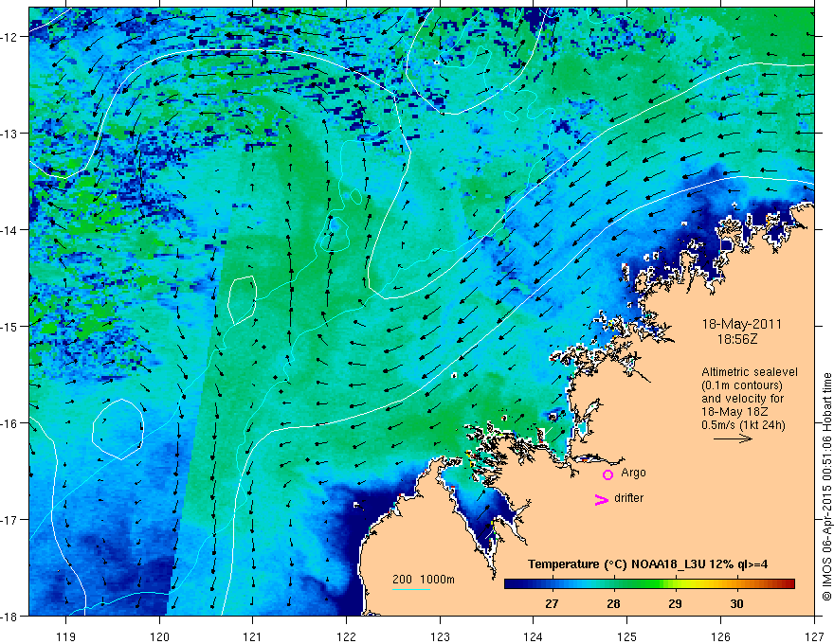Click the cyan 200m contour legend line
Screen dimensions: 834x644
[x=411, y=589]
